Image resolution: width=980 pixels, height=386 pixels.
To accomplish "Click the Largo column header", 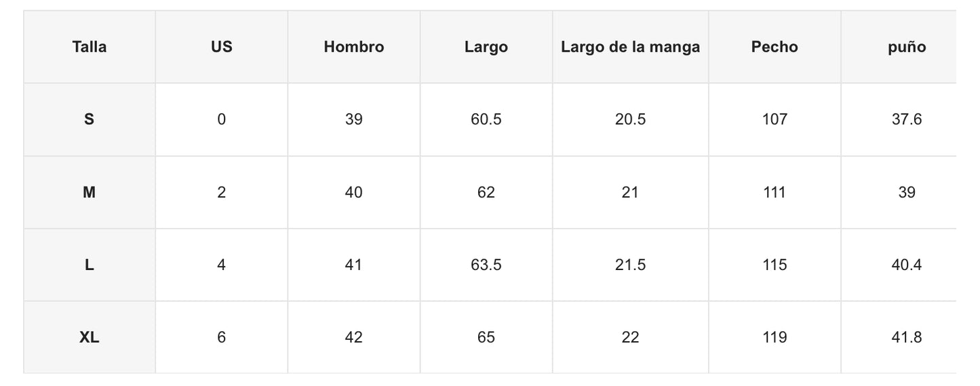I will 486,47.
